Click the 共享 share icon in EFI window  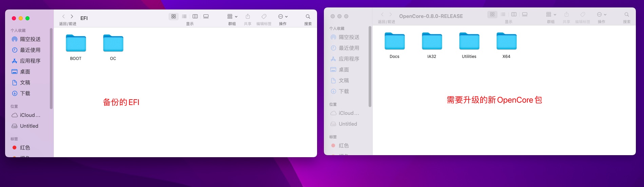248,16
